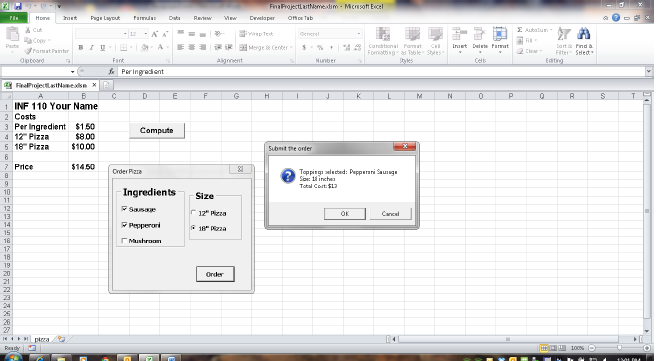Expand the font name dropdown
Screen dimensions: 671x361
pos(125,34)
